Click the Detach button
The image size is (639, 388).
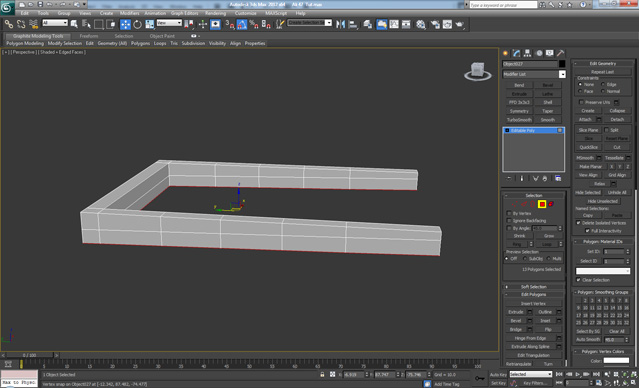point(617,119)
